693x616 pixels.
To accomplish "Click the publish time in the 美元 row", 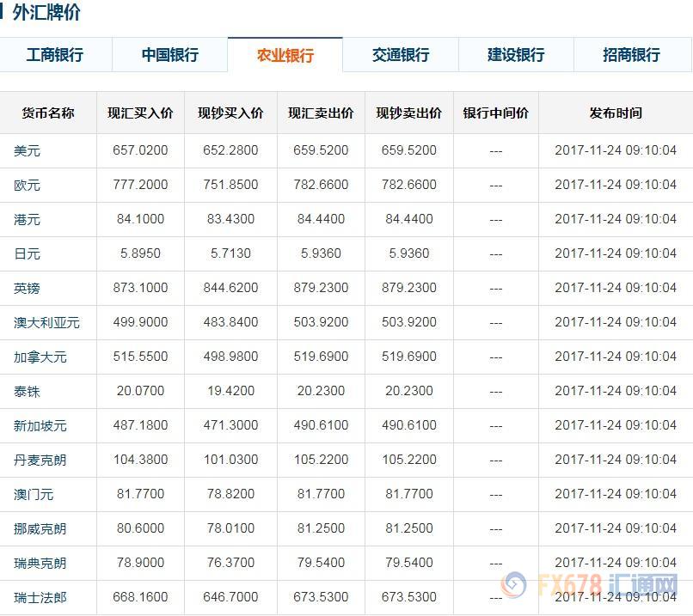I will [x=616, y=150].
